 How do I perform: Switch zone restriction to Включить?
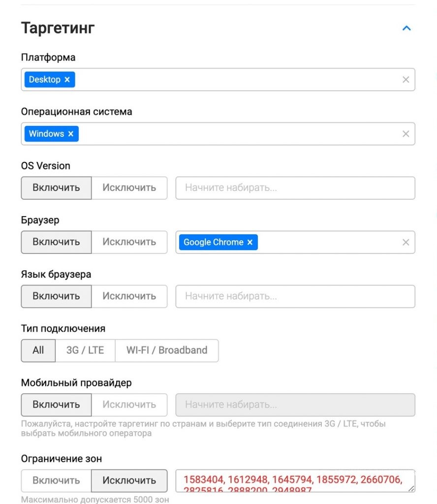point(56,480)
